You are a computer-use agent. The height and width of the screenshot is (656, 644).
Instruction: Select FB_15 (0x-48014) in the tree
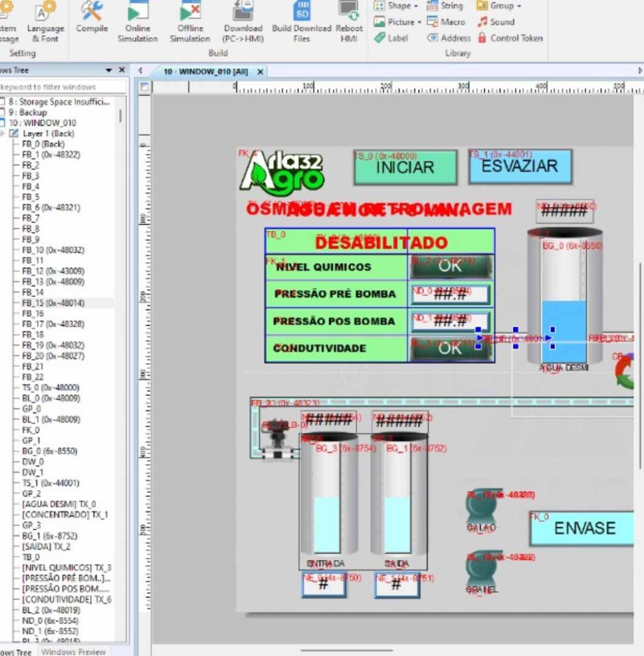click(x=53, y=303)
